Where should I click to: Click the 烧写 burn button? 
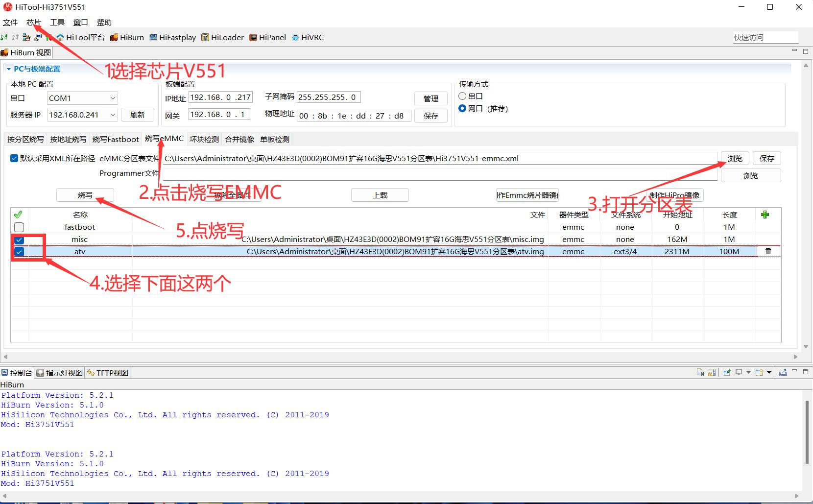(85, 195)
